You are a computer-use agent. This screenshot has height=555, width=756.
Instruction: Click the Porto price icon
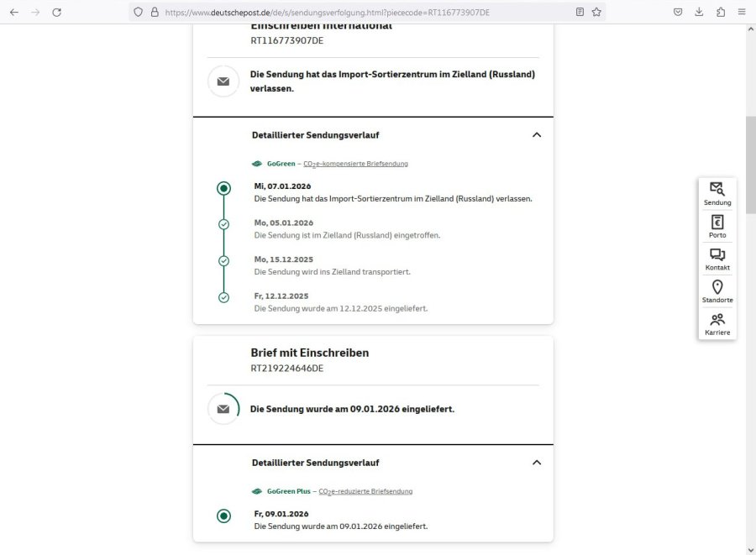717,226
